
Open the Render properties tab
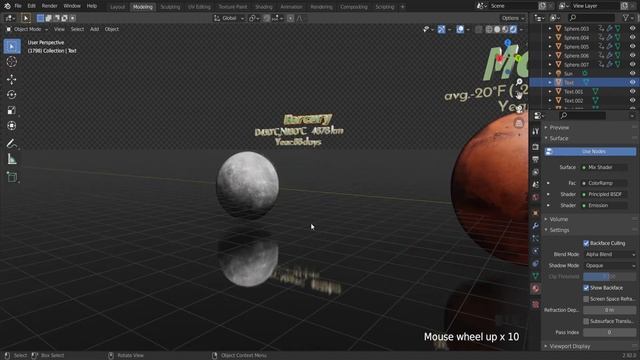click(x=536, y=147)
